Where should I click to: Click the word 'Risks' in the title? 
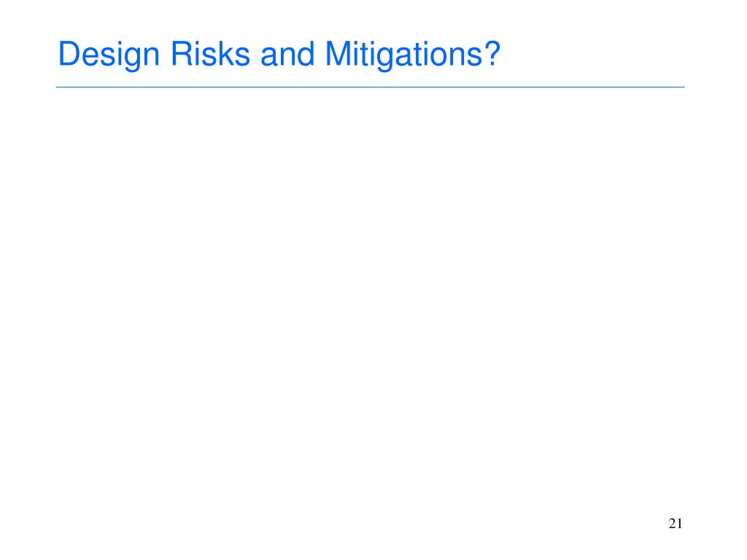point(210,53)
